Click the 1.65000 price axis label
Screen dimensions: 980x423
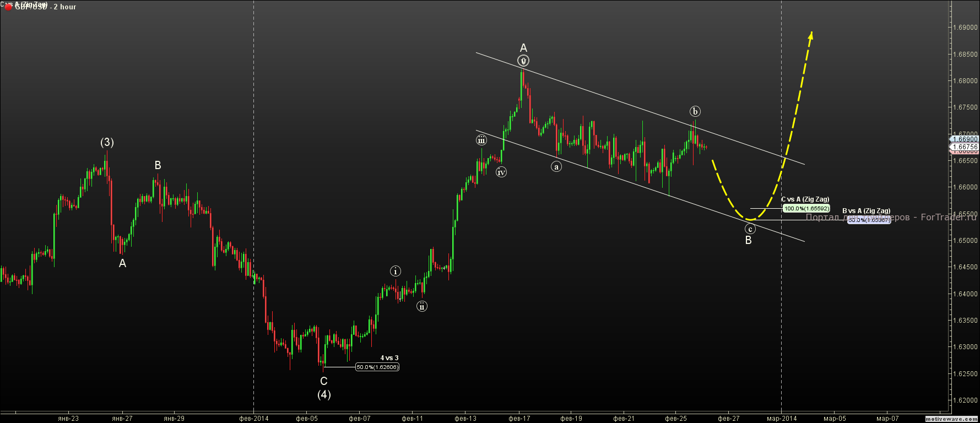pyautogui.click(x=966, y=241)
